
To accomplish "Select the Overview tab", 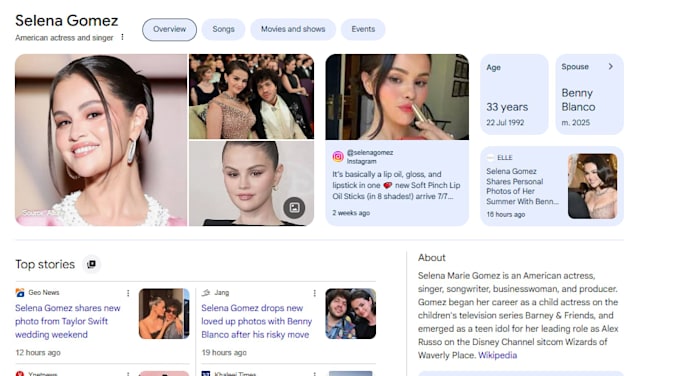I will 169,29.
